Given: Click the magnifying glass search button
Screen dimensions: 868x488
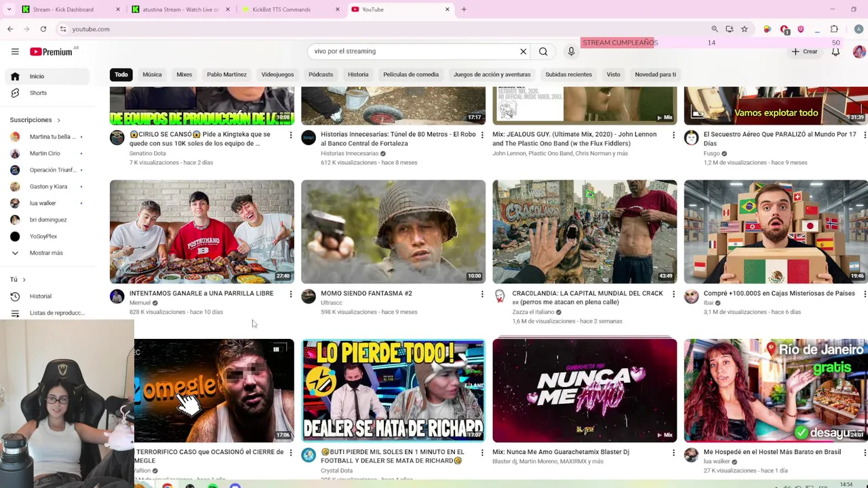Looking at the screenshot, I should point(543,52).
